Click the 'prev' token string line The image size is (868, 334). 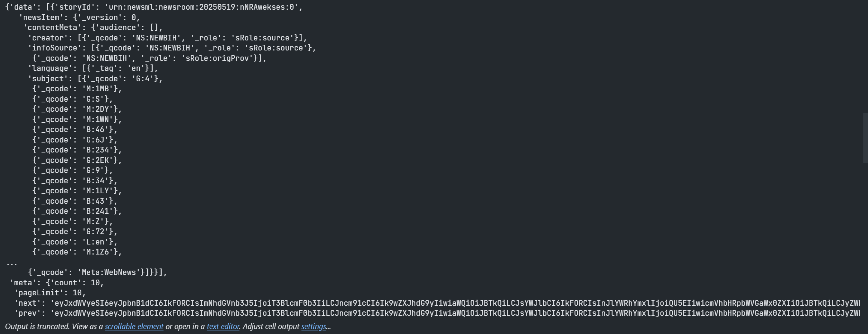[x=437, y=313]
